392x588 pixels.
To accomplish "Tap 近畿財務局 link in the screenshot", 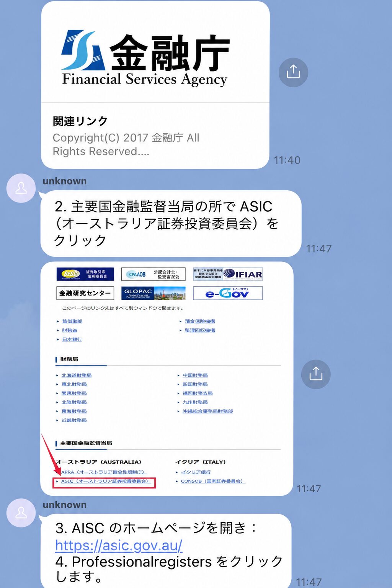I will [74, 420].
